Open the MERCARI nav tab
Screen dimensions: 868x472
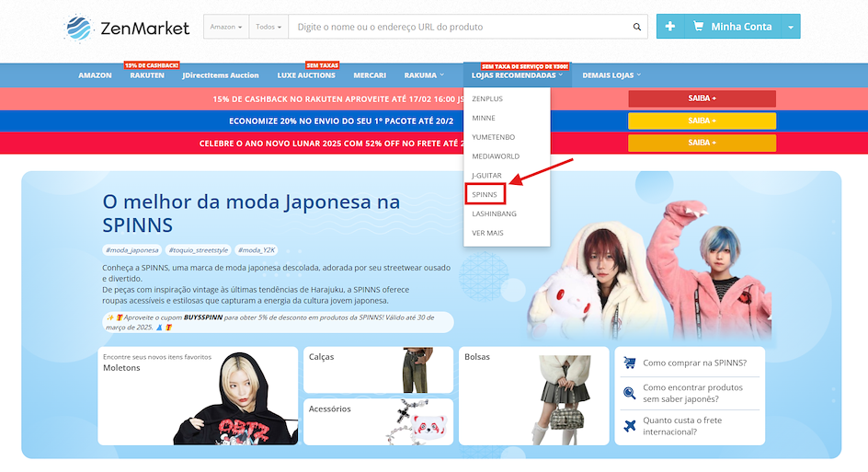(370, 75)
